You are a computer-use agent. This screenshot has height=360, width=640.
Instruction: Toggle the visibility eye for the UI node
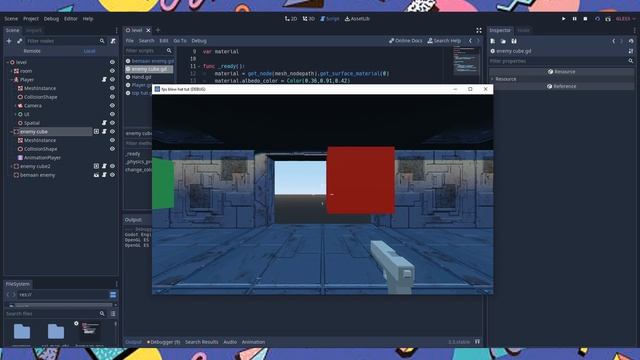click(x=112, y=114)
